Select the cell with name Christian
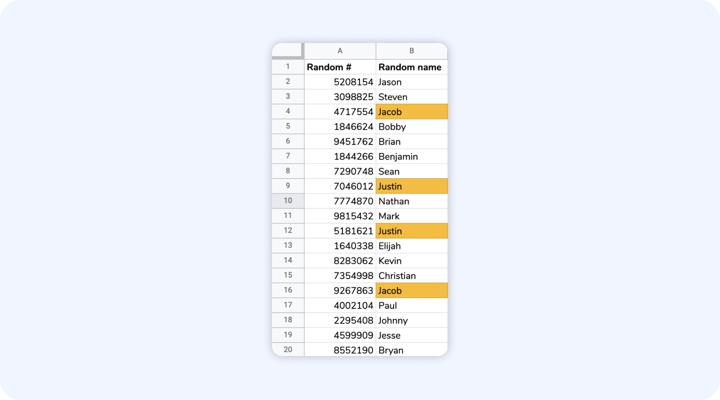The height and width of the screenshot is (400, 720). pyautogui.click(x=412, y=276)
